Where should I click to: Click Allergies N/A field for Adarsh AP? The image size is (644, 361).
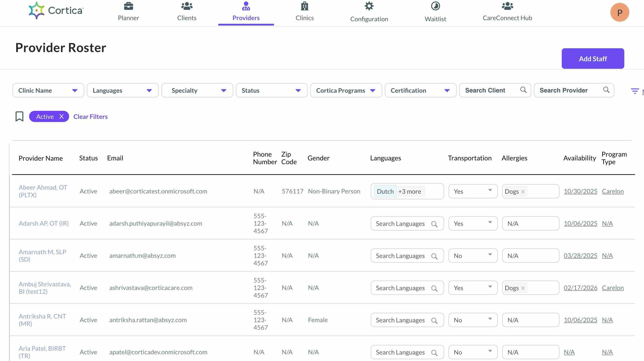click(x=530, y=223)
